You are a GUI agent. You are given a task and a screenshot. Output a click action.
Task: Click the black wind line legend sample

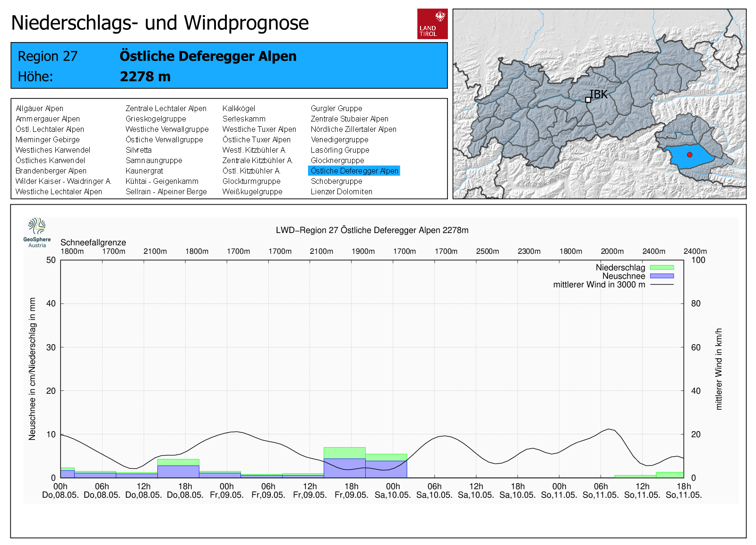661,285
